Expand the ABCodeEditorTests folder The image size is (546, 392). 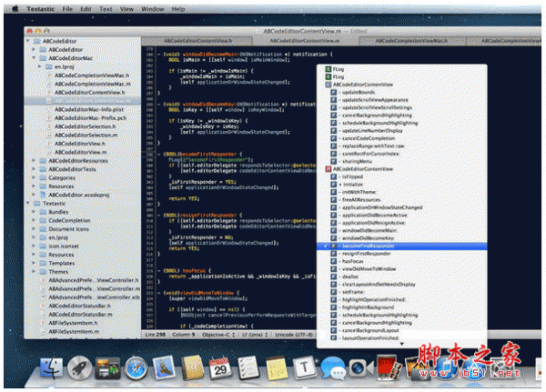click(34, 169)
